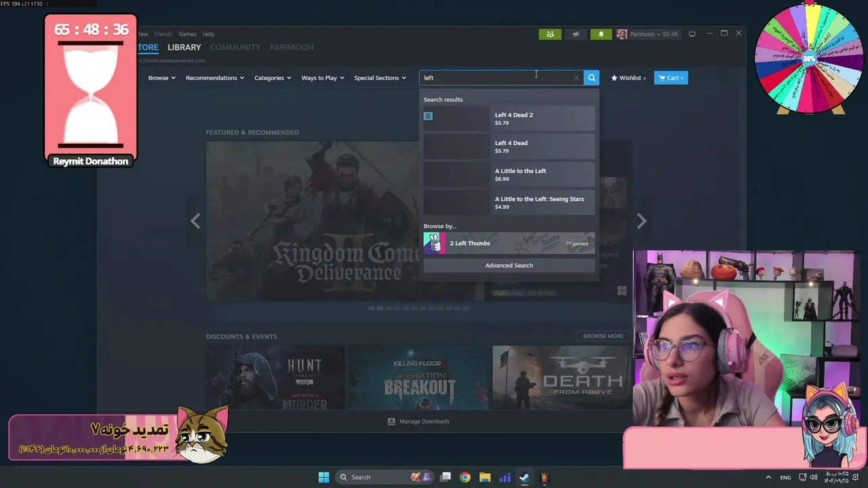The image size is (868, 488).
Task: Go to next featured carousel item
Action: click(642, 221)
